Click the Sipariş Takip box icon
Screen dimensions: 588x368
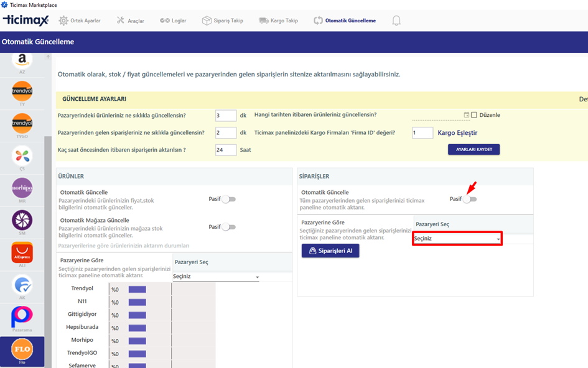(x=207, y=21)
